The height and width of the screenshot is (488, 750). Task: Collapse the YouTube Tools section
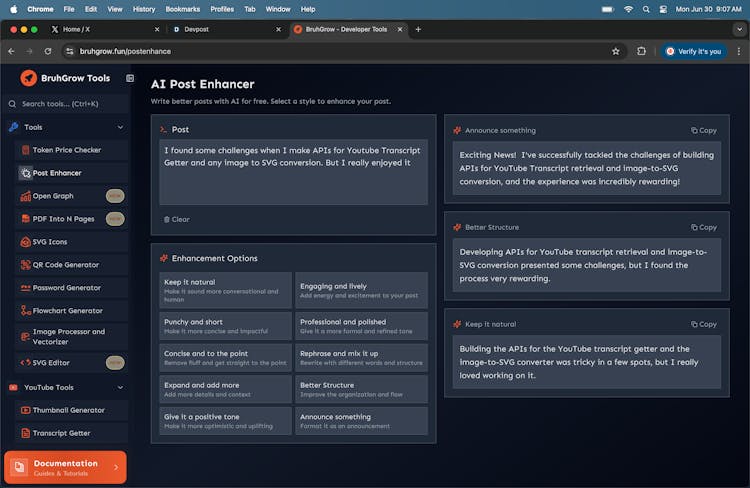(x=121, y=387)
